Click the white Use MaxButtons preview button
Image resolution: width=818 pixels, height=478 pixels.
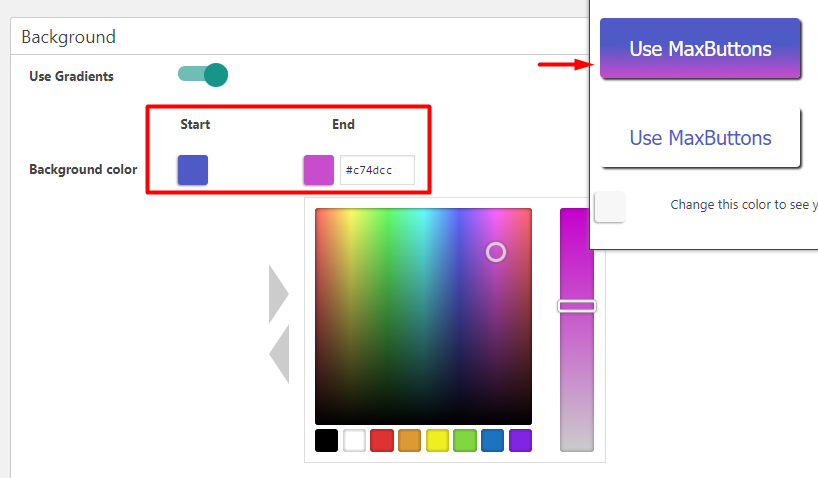tap(700, 138)
